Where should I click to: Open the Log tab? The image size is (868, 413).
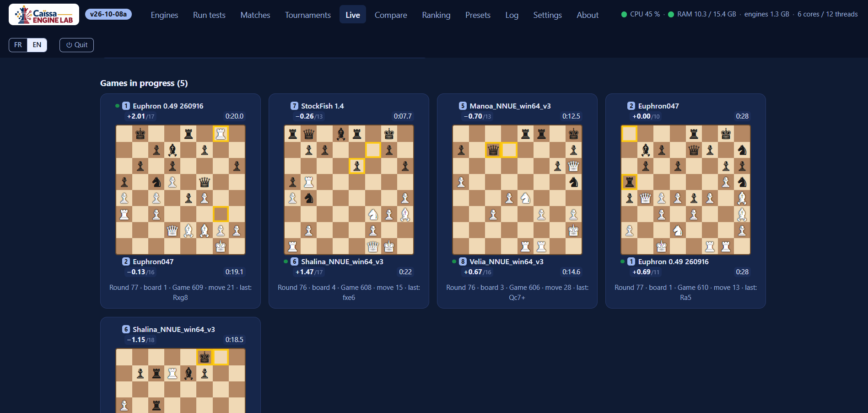[x=512, y=15]
